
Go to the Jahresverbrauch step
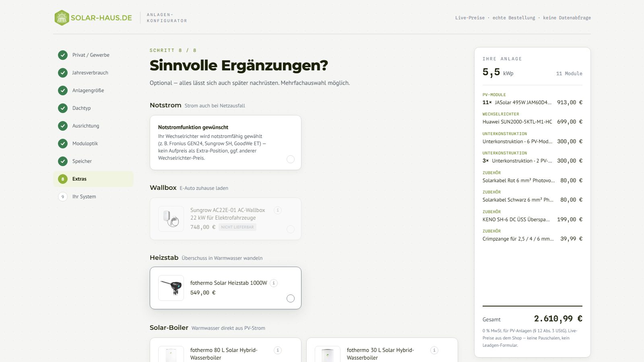coord(93,73)
